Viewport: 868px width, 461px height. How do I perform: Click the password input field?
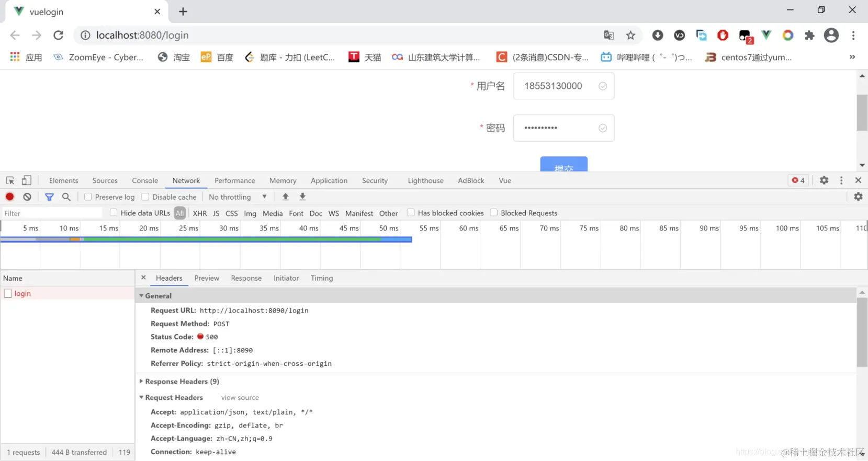click(x=564, y=128)
